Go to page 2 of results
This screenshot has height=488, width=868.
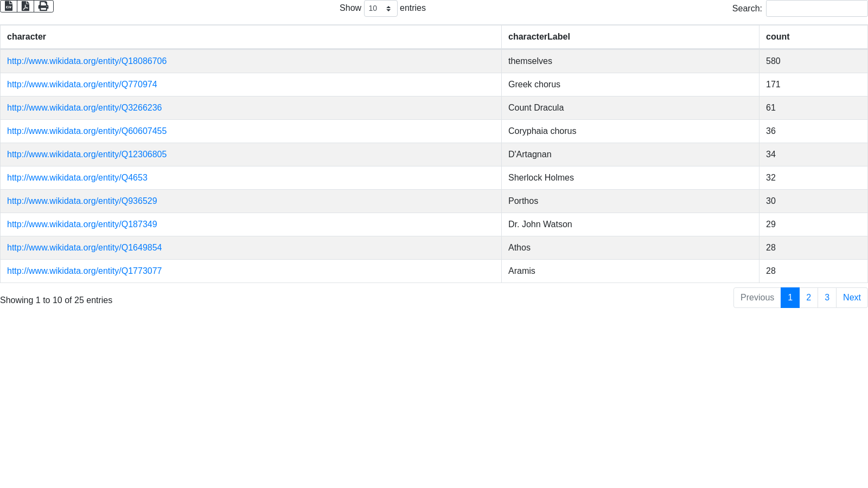coord(808,298)
